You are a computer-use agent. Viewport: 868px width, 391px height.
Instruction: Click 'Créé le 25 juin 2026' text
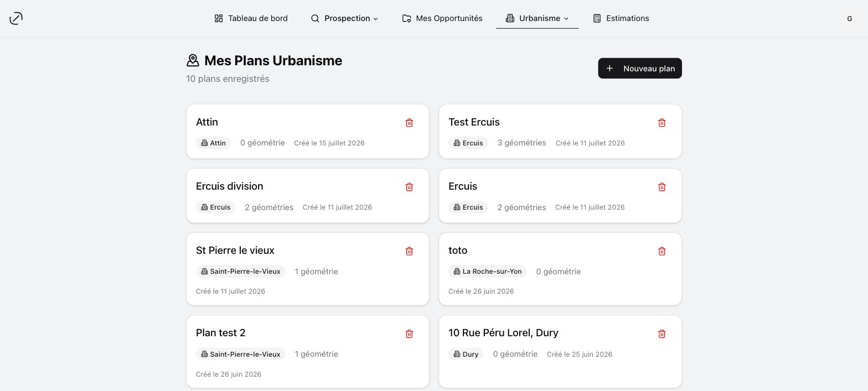pyautogui.click(x=580, y=354)
